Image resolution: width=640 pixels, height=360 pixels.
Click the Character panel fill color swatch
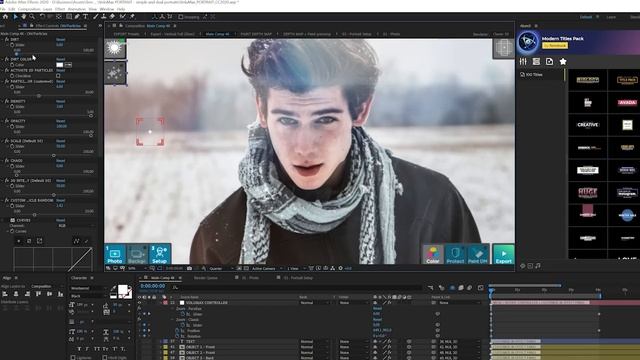[122, 290]
